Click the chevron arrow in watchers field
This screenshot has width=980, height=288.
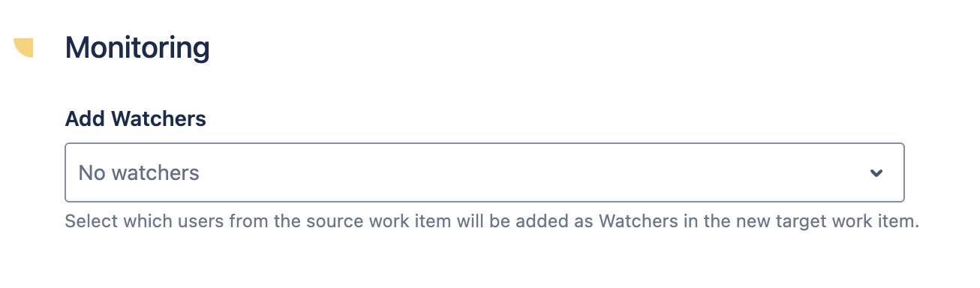[876, 173]
